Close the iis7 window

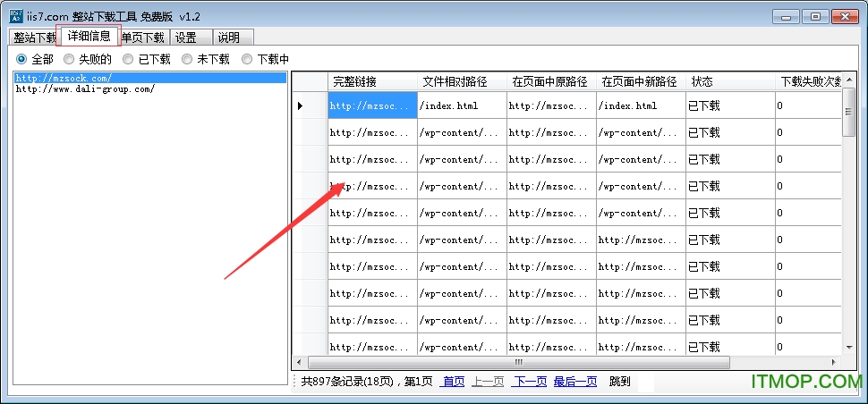click(x=846, y=17)
